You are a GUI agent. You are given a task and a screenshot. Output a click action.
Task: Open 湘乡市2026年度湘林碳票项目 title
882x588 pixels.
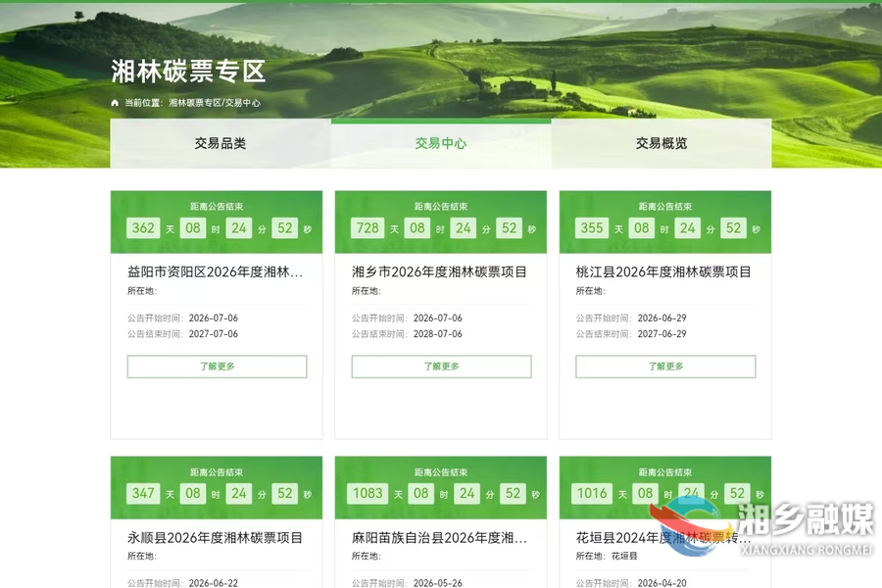[x=439, y=272]
